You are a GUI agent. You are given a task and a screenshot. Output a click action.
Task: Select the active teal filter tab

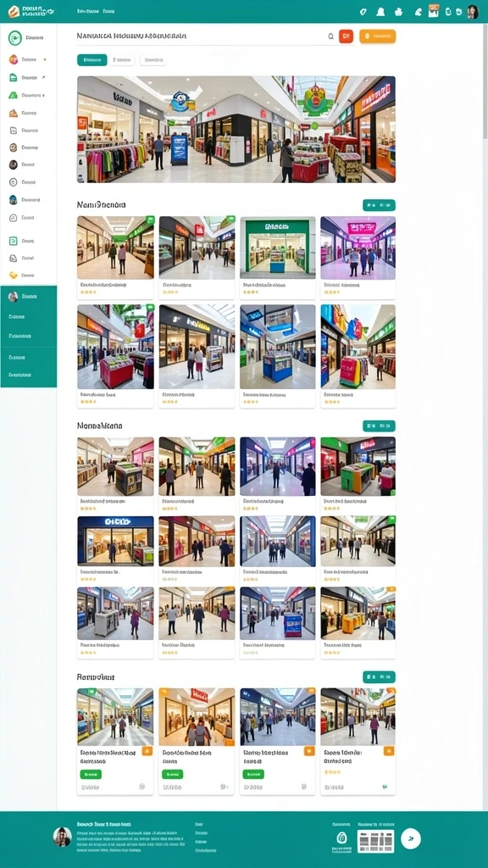coord(91,60)
